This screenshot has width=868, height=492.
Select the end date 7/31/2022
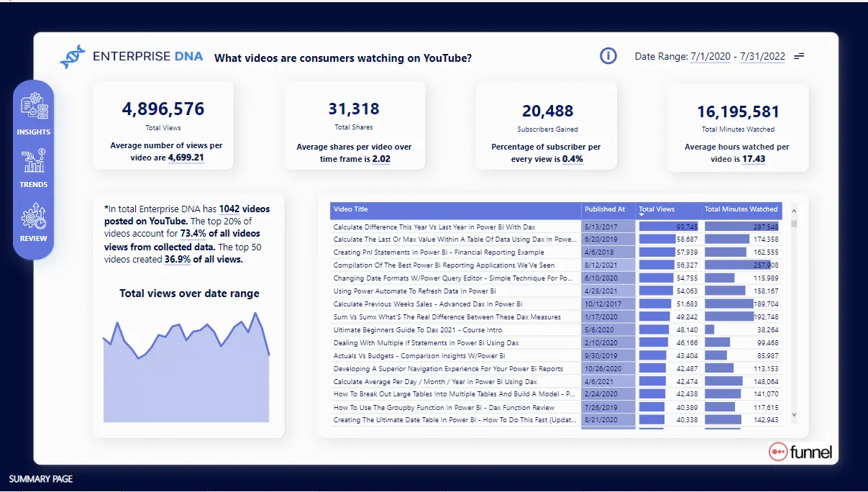coord(765,57)
